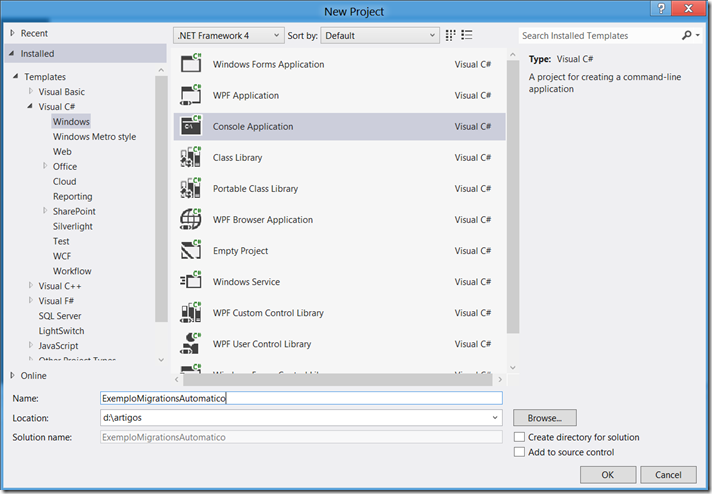Image resolution: width=712 pixels, height=494 pixels.
Task: Click horizontal scrollbar right arrow
Action: point(500,379)
